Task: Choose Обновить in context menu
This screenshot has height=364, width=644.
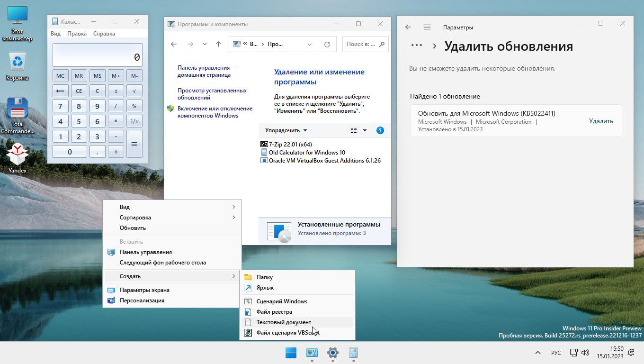Action: point(172,228)
